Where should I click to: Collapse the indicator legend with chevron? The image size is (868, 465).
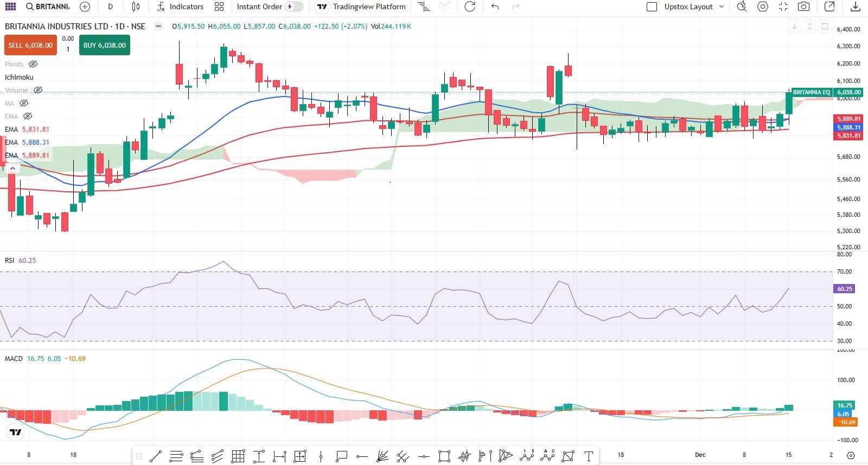12,169
